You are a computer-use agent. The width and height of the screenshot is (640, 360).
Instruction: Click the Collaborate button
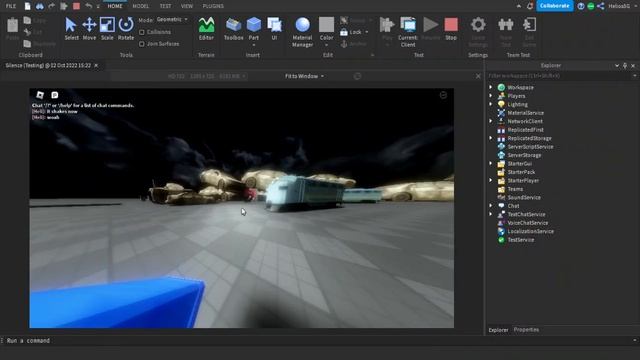[x=555, y=6]
